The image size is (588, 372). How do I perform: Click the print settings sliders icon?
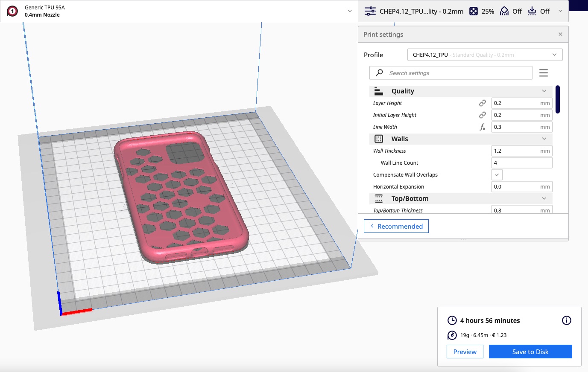click(369, 11)
